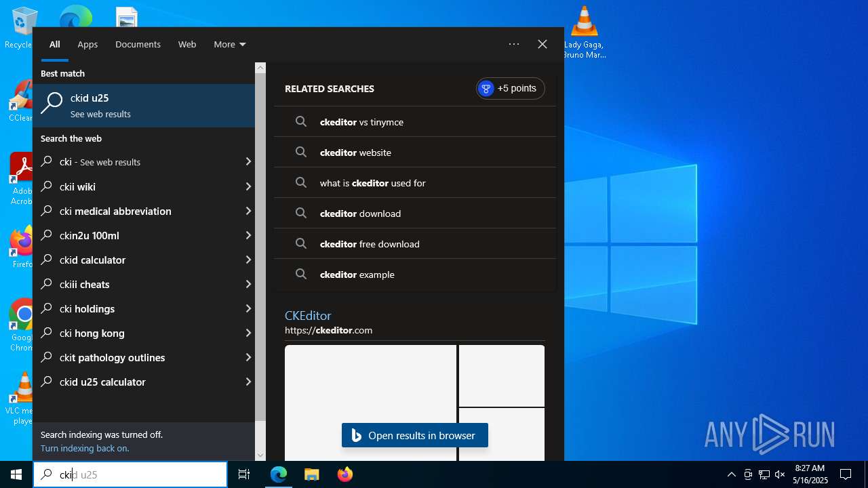Launch Firefox from the taskbar
868x488 pixels.
coord(345,474)
